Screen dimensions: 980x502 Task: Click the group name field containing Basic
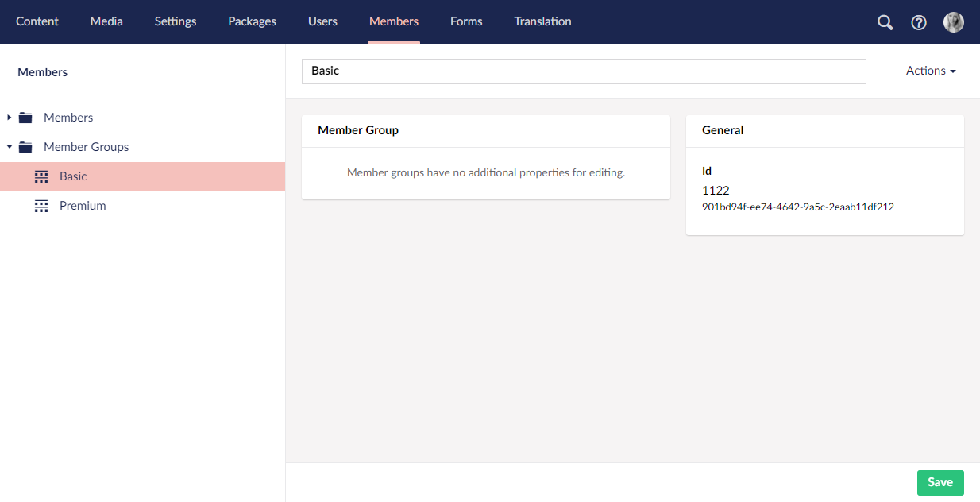tap(584, 71)
